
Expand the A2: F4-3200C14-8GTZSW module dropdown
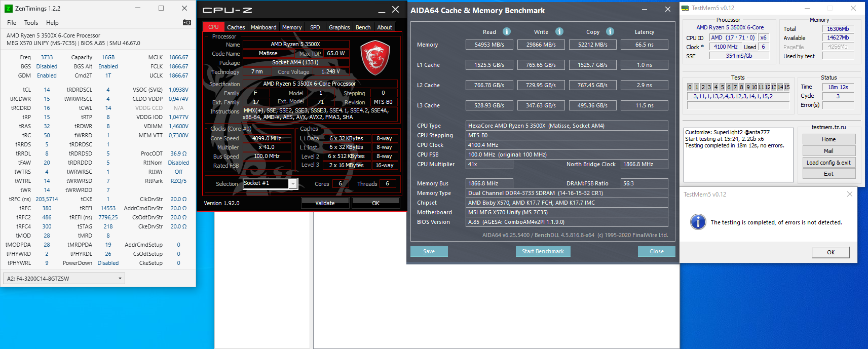coord(64,278)
